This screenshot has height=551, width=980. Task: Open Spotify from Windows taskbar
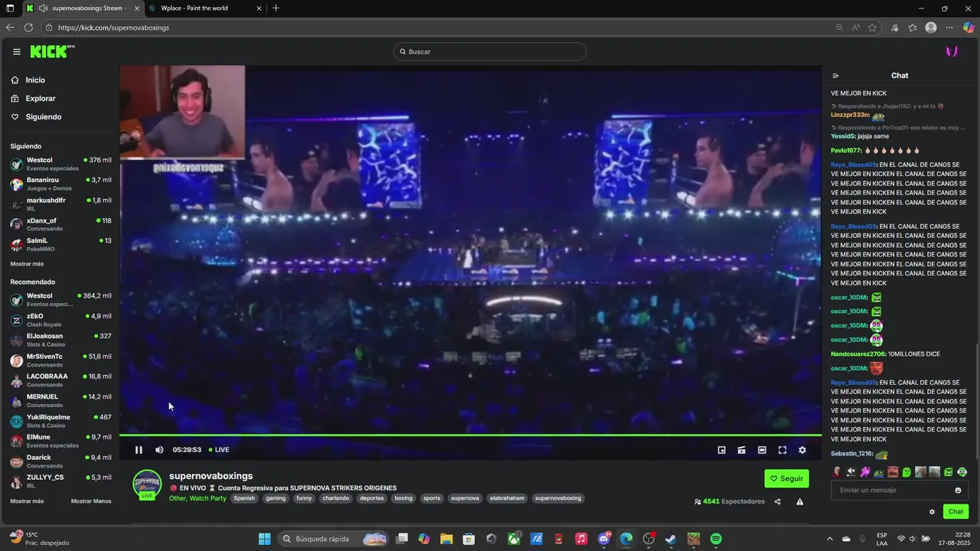click(716, 539)
